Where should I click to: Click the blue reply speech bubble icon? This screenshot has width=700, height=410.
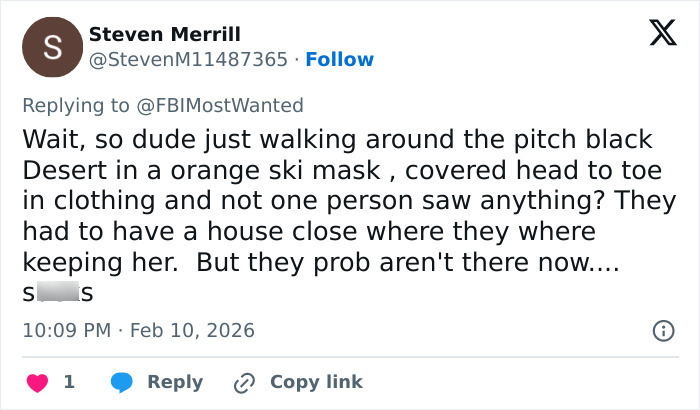pos(121,382)
